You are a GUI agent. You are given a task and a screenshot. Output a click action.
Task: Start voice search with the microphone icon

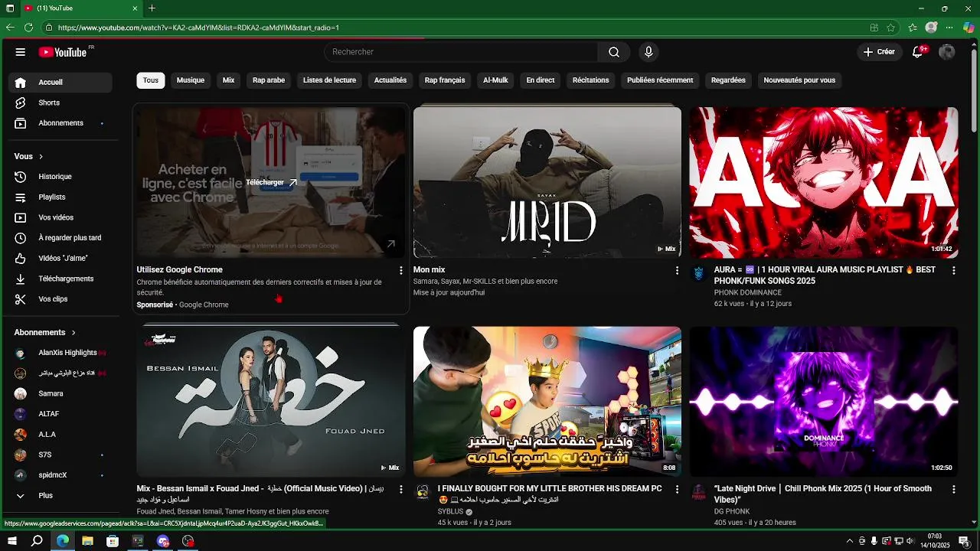[x=648, y=52]
